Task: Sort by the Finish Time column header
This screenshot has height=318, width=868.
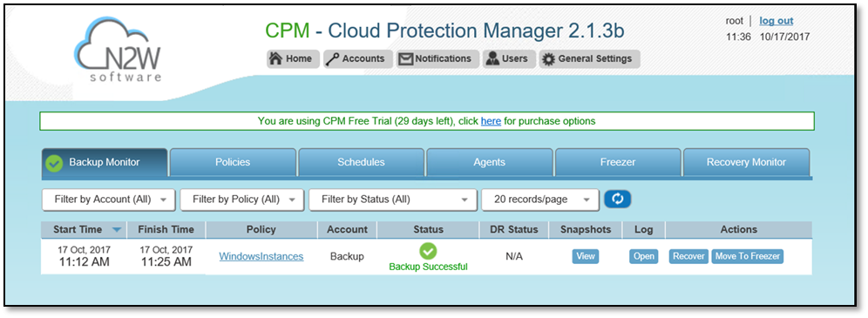Action: click(166, 229)
